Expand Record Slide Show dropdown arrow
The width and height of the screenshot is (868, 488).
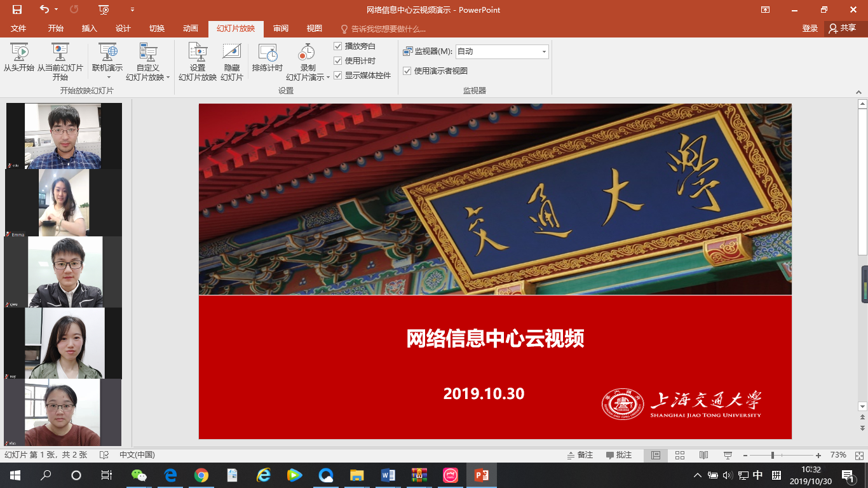coord(328,78)
